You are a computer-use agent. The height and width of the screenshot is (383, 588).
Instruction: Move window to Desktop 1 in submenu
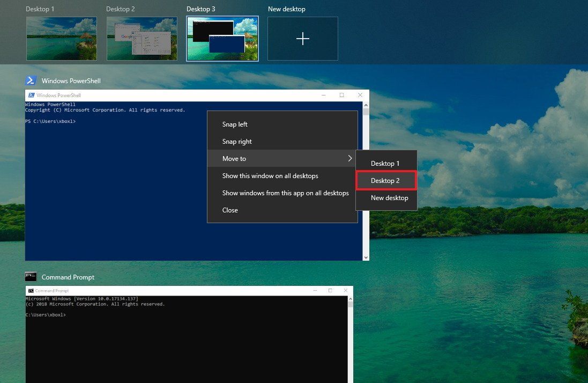click(386, 164)
